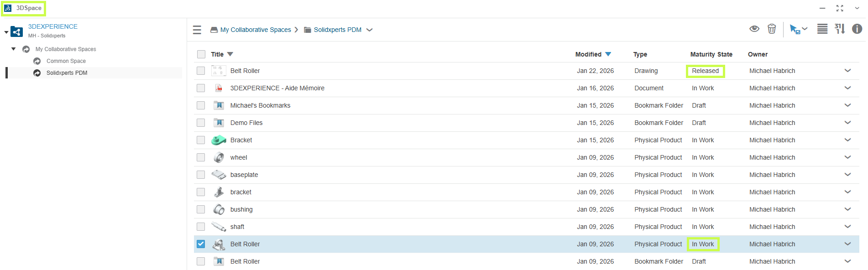The image size is (868, 270).
Task: Click the Common Space icon in tree
Action: point(37,61)
